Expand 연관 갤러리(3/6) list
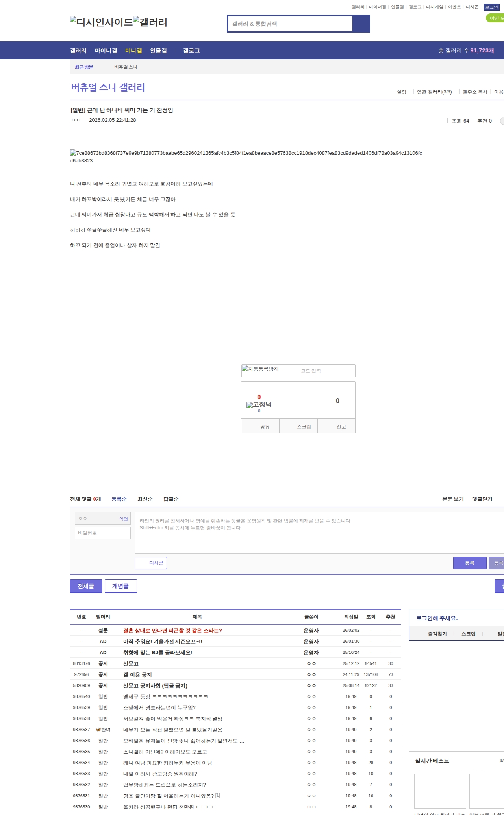The height and width of the screenshot is (815, 504). [x=434, y=92]
